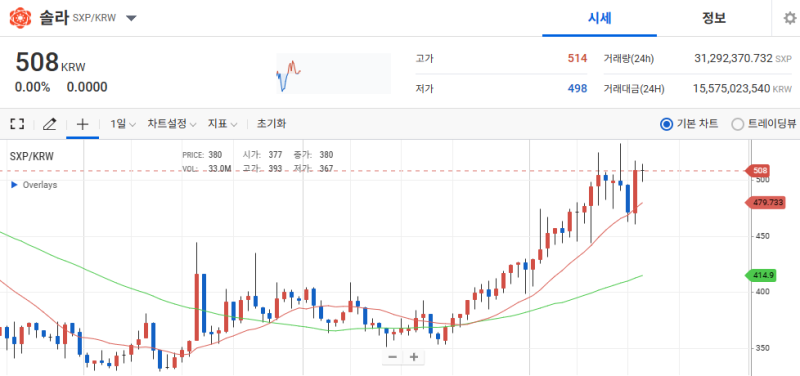Image resolution: width=800 pixels, height=376 pixels.
Task: Zoom in chart with plus button
Action: (414, 357)
